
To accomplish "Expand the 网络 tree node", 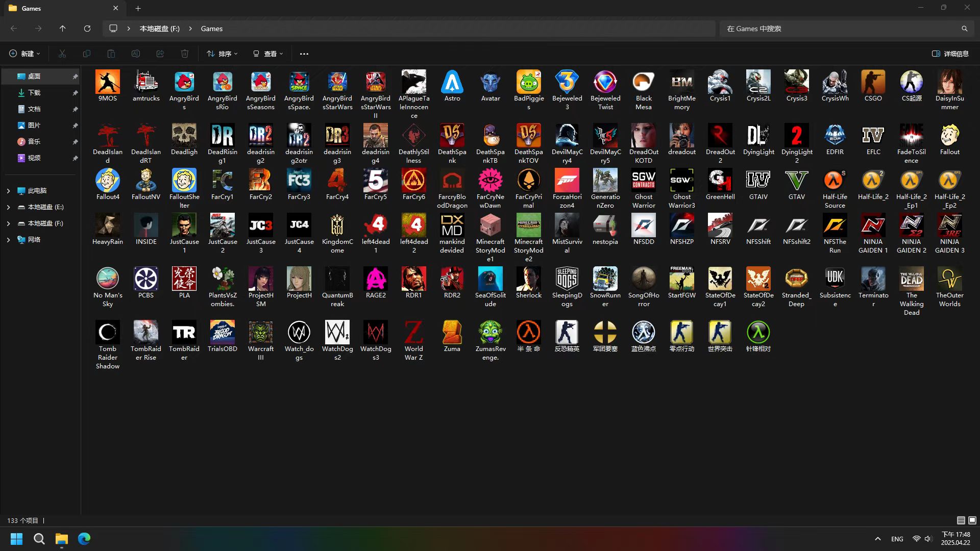I will pos(8,240).
